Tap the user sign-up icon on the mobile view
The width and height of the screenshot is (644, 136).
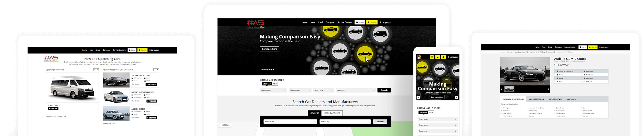443,57
